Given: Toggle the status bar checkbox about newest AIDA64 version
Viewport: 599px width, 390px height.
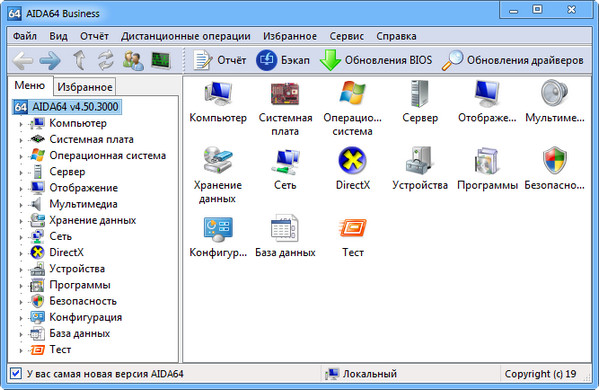Looking at the screenshot, I should coord(16,373).
